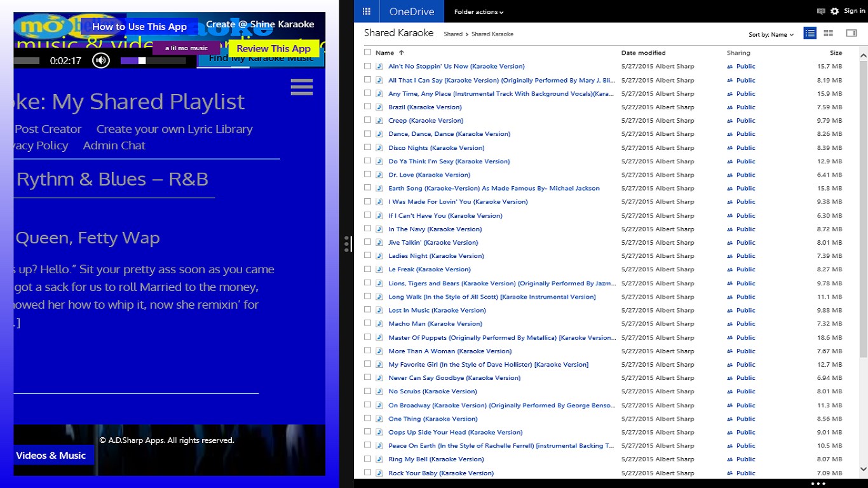Screen dimensions: 868x488
Task: Open the Admin Chat menu item
Action: click(x=114, y=146)
